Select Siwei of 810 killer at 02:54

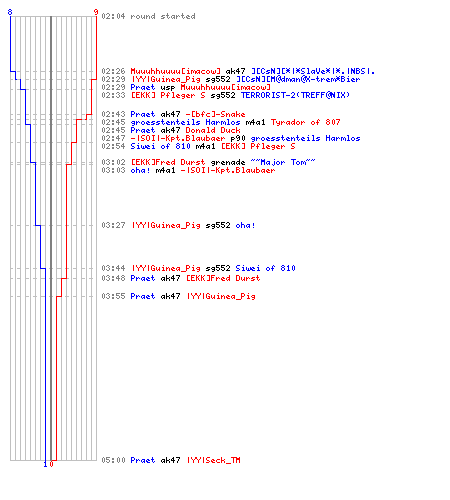[x=160, y=146]
